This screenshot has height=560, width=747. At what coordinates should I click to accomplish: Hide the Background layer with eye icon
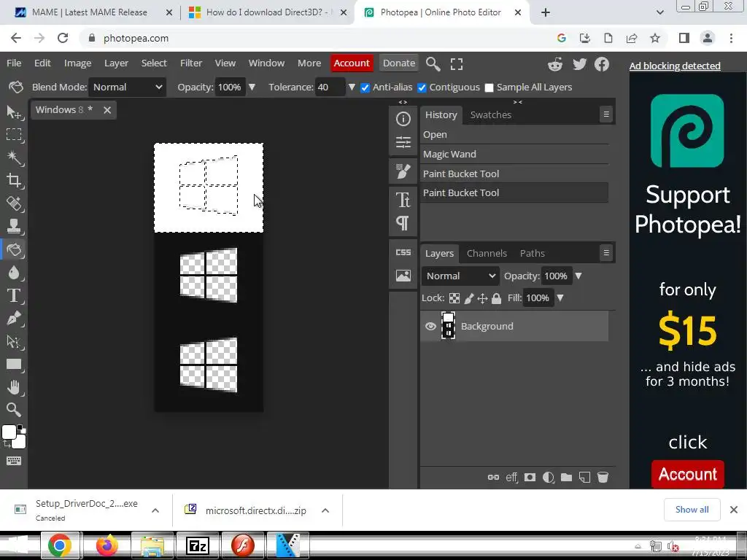pos(430,326)
